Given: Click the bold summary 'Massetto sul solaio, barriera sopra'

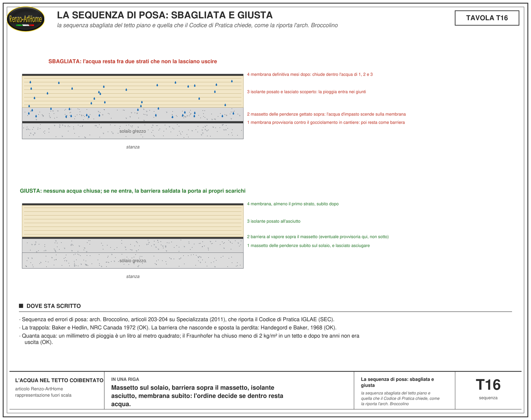Looking at the screenshot, I should (197, 396).
